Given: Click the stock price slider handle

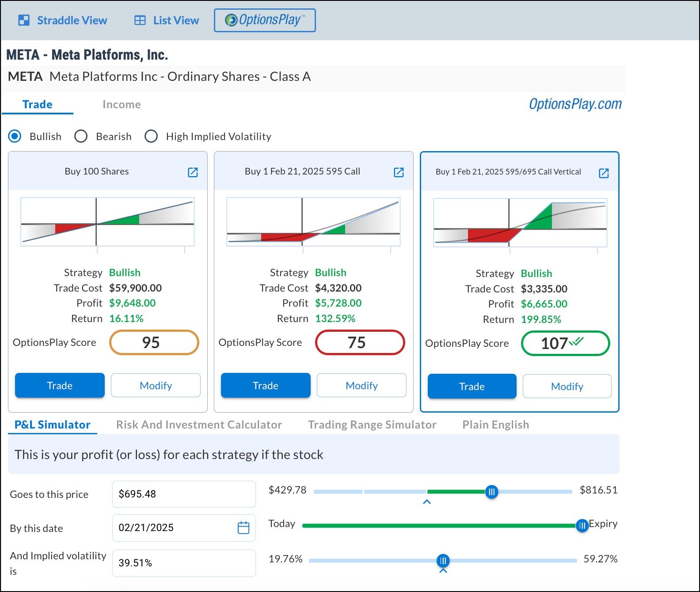Looking at the screenshot, I should (x=491, y=491).
